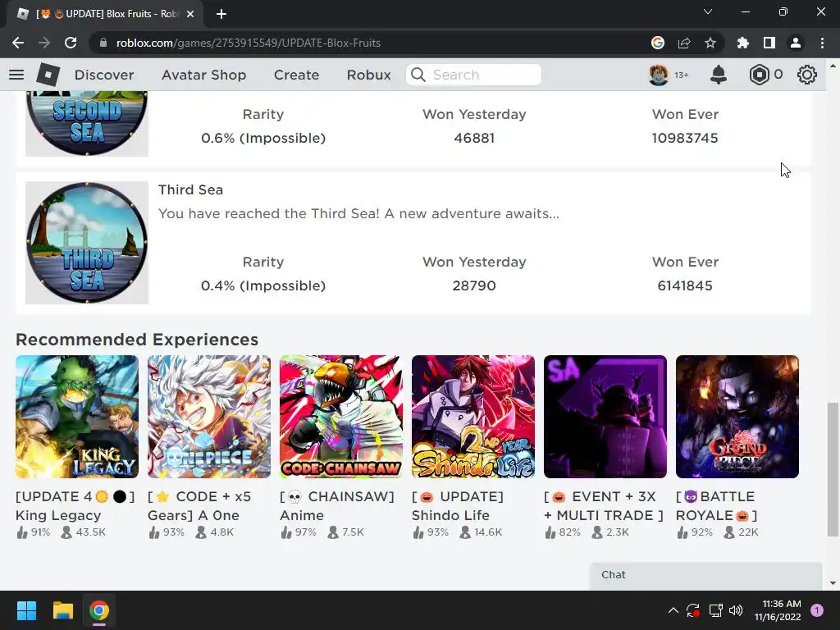Close the Blox Fruits tab
This screenshot has height=630, width=840.
click(x=190, y=14)
